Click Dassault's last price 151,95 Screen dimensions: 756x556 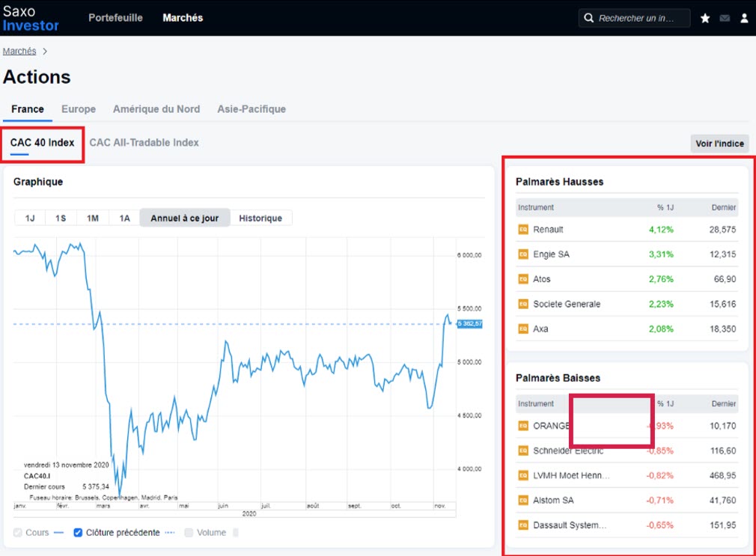723,525
